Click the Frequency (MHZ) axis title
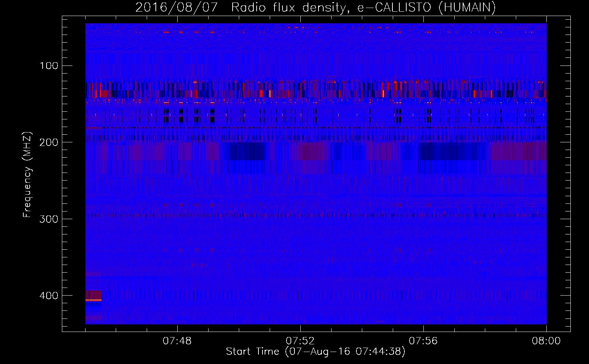The image size is (589, 364). (27, 175)
